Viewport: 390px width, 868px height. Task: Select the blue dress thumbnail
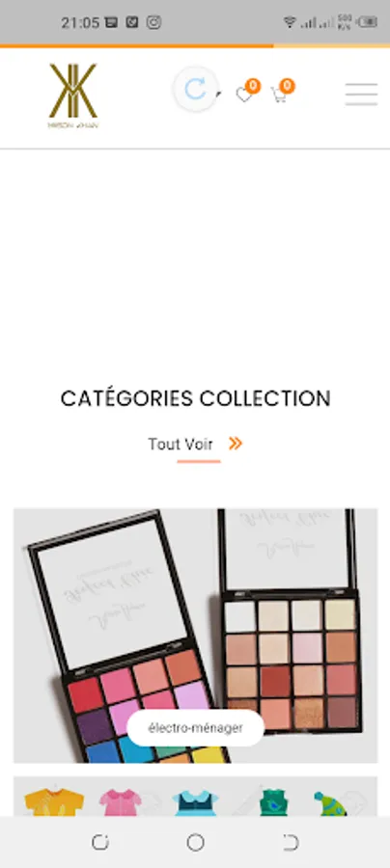(x=195, y=802)
